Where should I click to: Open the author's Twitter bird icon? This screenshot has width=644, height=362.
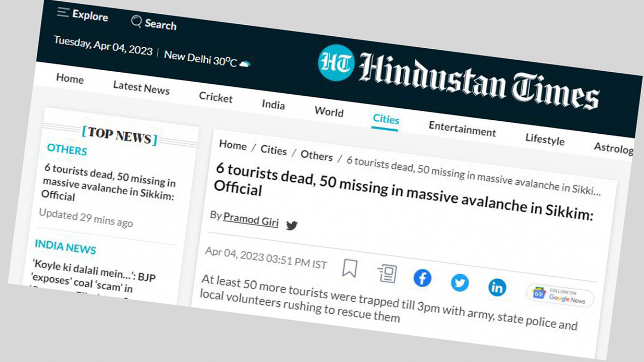click(x=292, y=225)
